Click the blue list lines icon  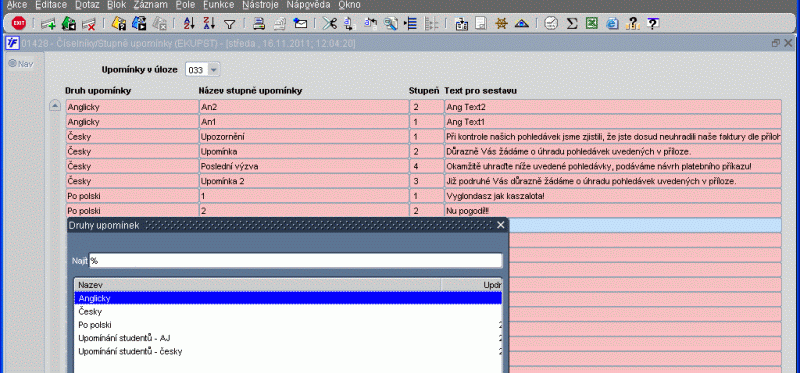411,23
